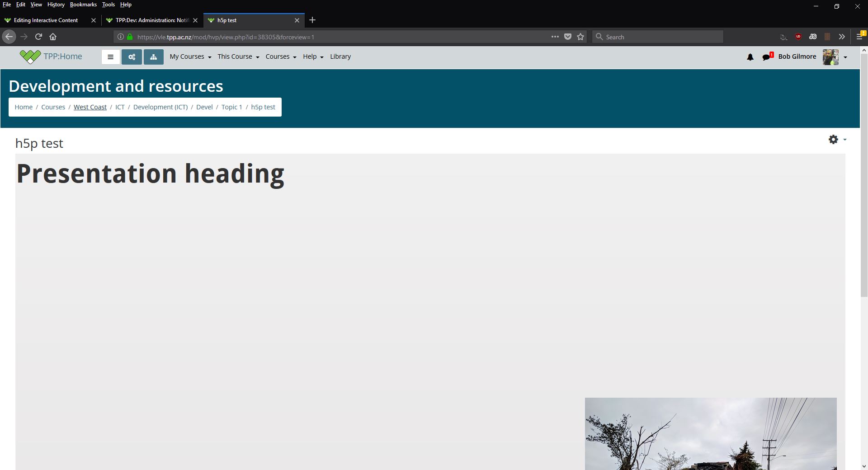Go to browser home page
Viewport: 868px width, 470px height.
[53, 37]
